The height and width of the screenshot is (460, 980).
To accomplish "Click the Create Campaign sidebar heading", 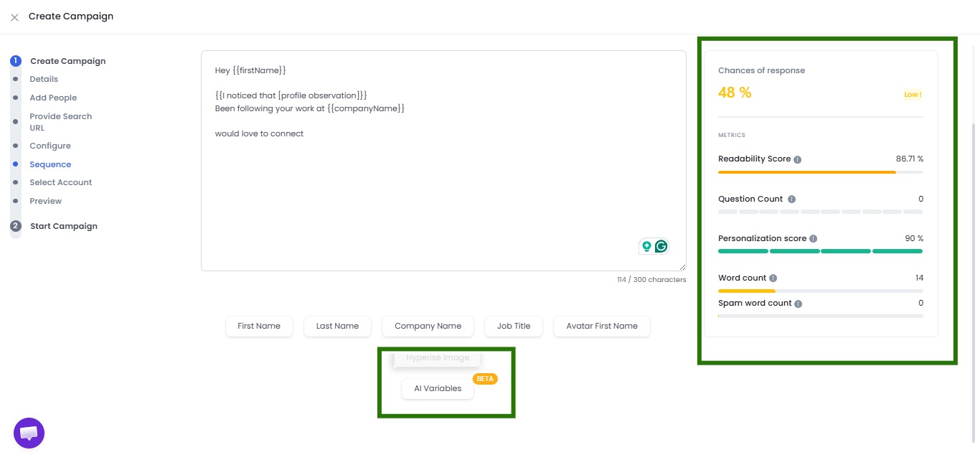I will pos(68,61).
